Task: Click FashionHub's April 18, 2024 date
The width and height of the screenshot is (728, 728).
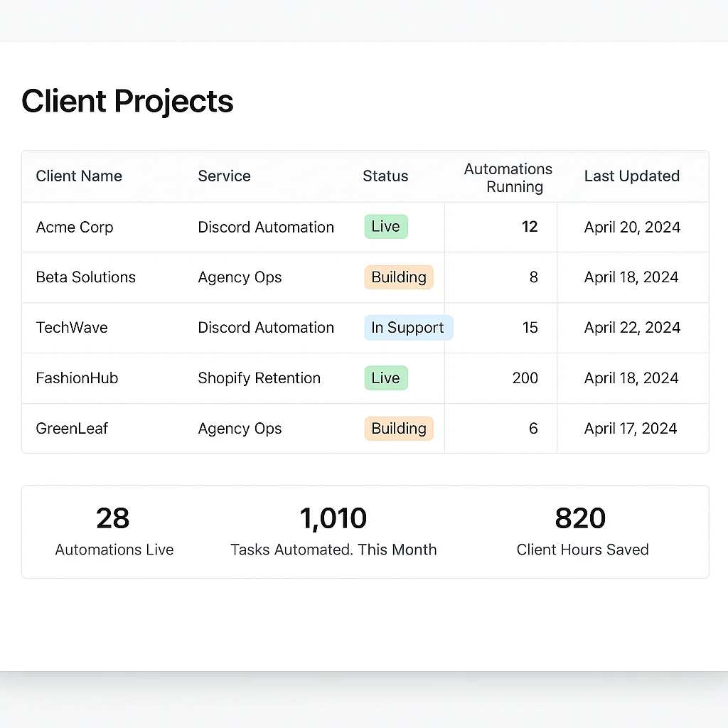Action: 631,378
